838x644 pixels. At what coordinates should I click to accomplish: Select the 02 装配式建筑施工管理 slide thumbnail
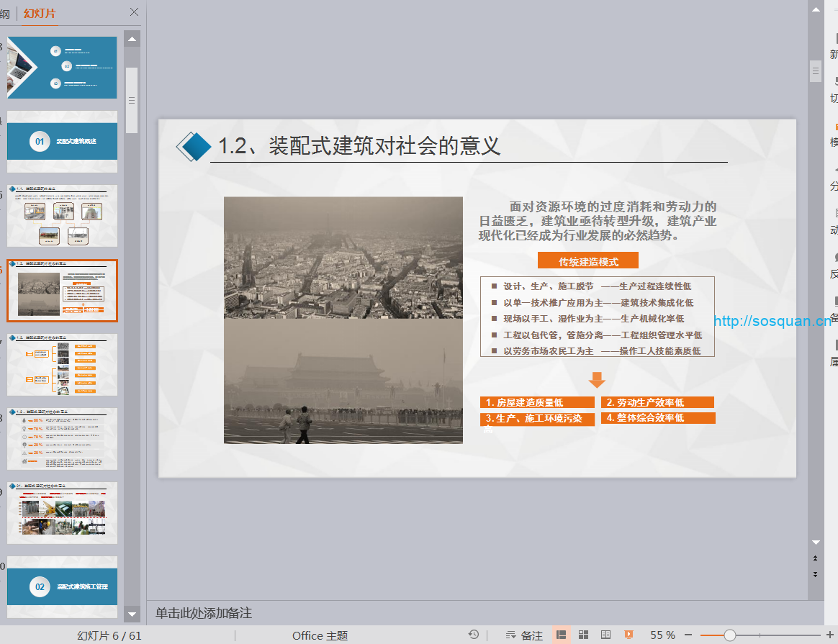(x=62, y=586)
